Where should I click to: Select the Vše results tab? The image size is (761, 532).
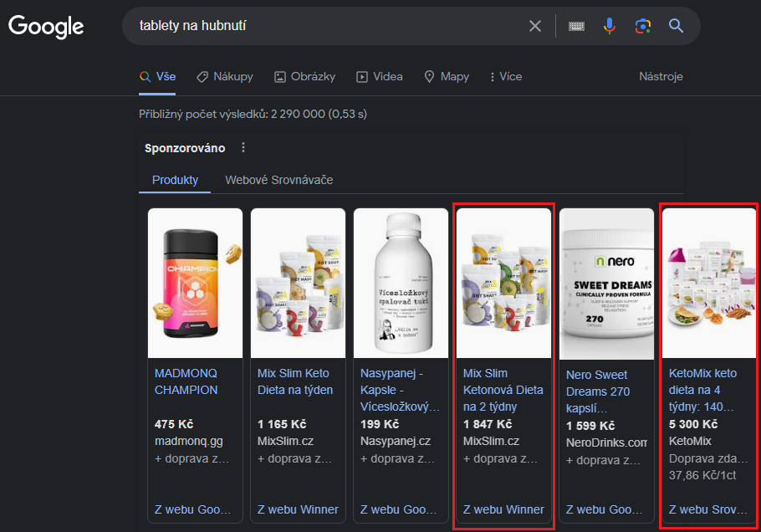tap(158, 77)
